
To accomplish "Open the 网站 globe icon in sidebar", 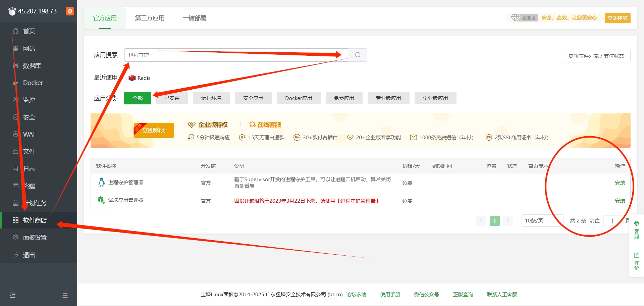I will (x=15, y=48).
